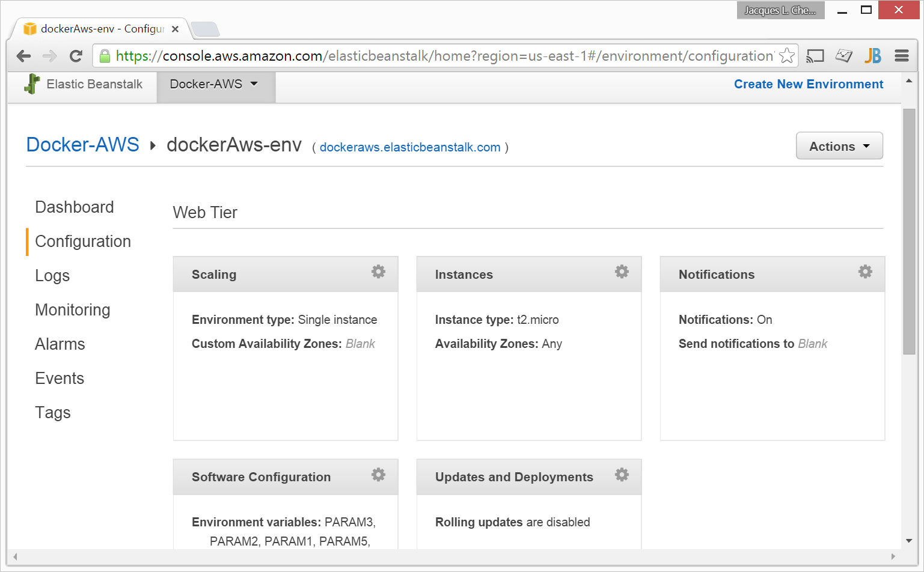
Task: Open Scaling settings gear icon
Action: coord(378,272)
